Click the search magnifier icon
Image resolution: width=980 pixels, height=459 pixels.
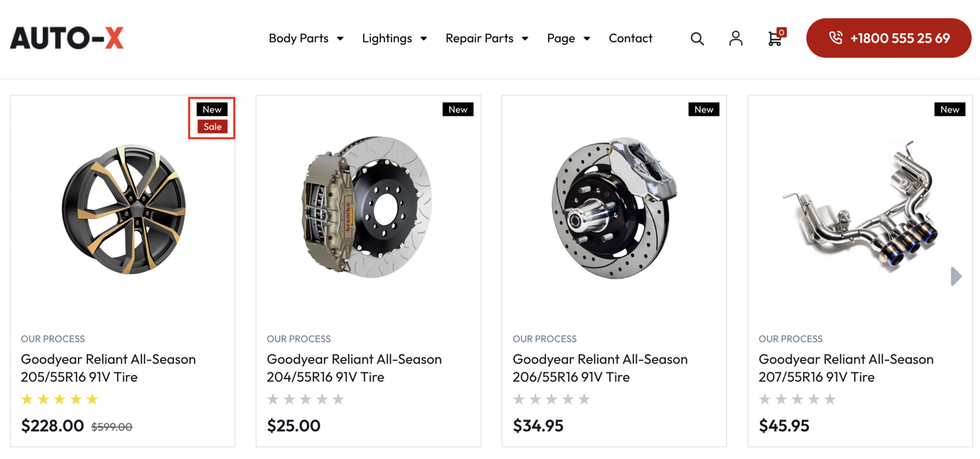click(697, 39)
